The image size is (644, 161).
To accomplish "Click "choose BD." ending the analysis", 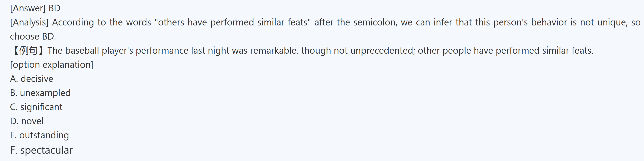I will (33, 37).
